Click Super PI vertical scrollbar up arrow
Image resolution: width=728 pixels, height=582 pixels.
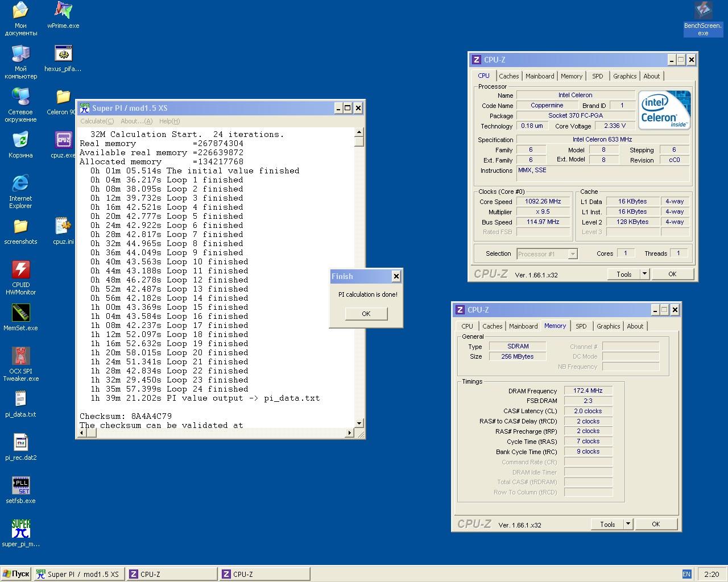pyautogui.click(x=359, y=132)
